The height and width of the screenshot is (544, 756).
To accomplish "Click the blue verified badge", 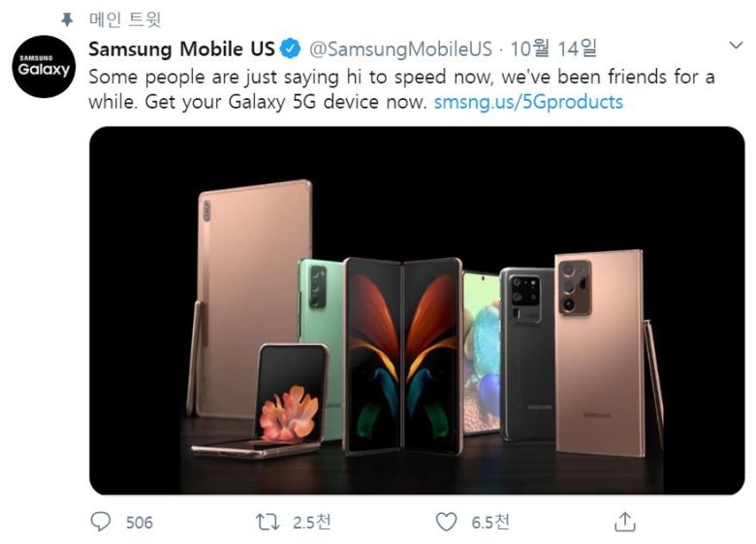I will (290, 48).
